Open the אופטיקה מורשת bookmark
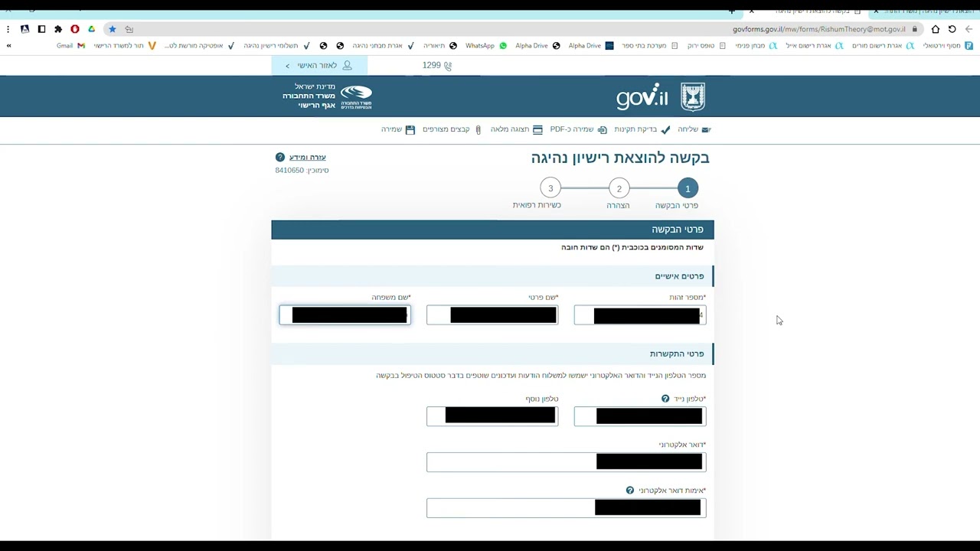Viewport: 980px width, 551px height. coord(199,46)
